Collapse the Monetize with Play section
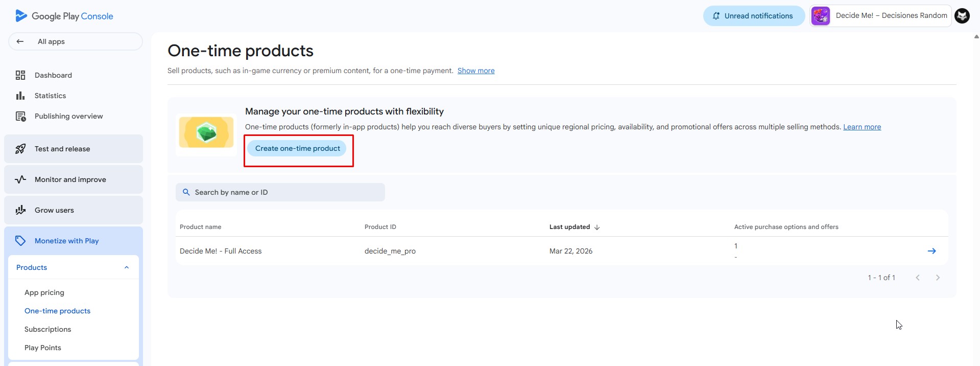The height and width of the screenshot is (366, 980). [74, 241]
